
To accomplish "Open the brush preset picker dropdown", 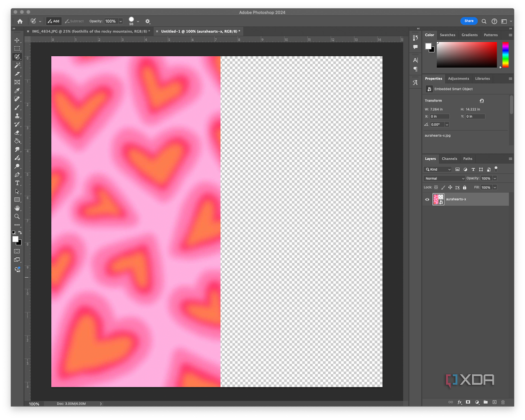I will click(x=138, y=21).
